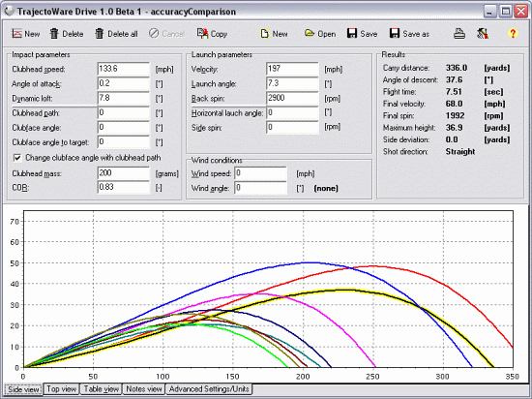The height and width of the screenshot is (399, 532).
Task: Click the Save floppy disk icon
Action: [x=352, y=33]
